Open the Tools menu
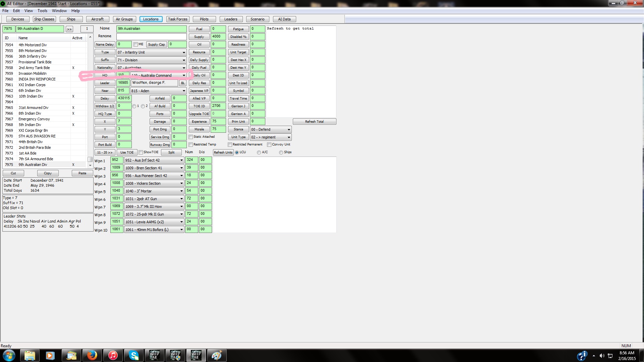The image size is (644, 362). [x=42, y=11]
